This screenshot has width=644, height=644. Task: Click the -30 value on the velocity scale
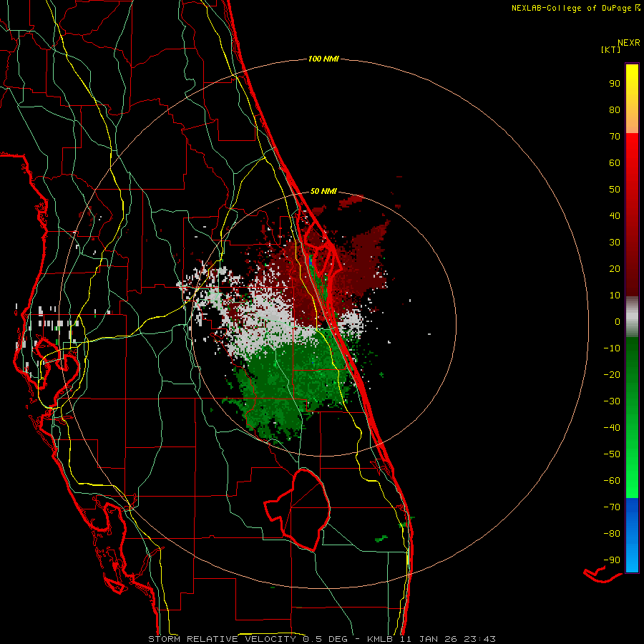(x=612, y=401)
